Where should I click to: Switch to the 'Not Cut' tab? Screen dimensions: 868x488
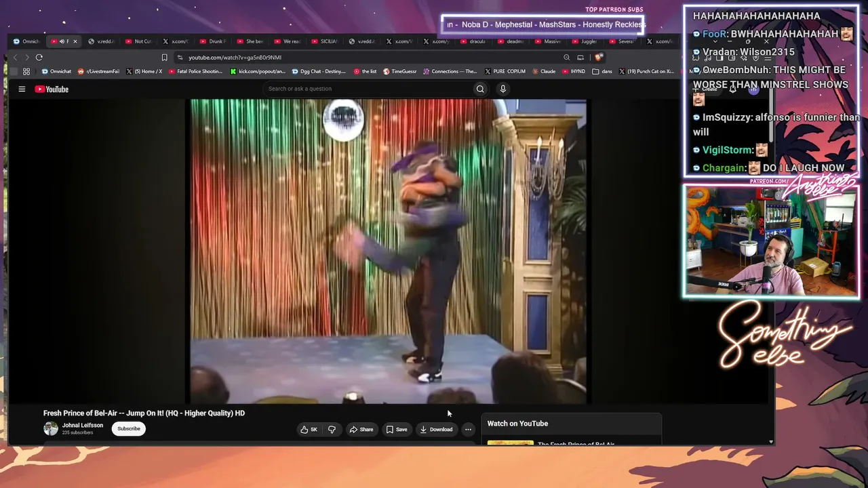(139, 41)
